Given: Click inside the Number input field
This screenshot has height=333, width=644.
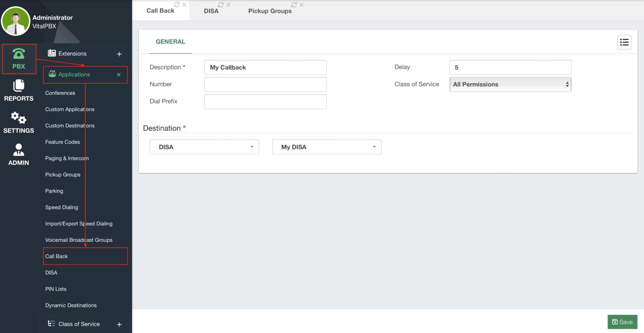Looking at the screenshot, I should pos(265,84).
